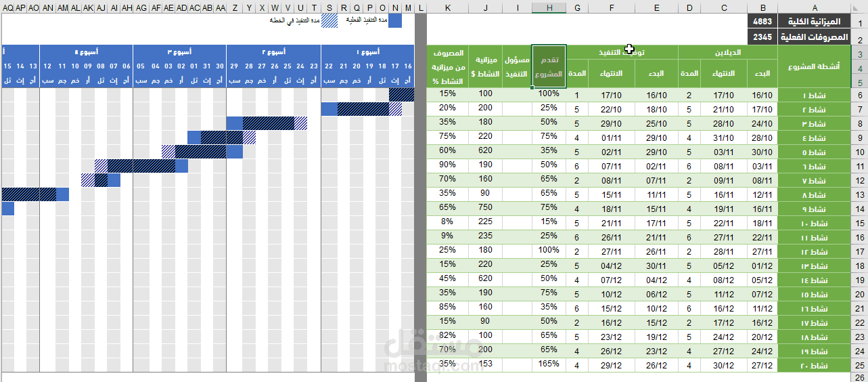
Task: Select spent percentage 90%
Action: [x=449, y=165]
